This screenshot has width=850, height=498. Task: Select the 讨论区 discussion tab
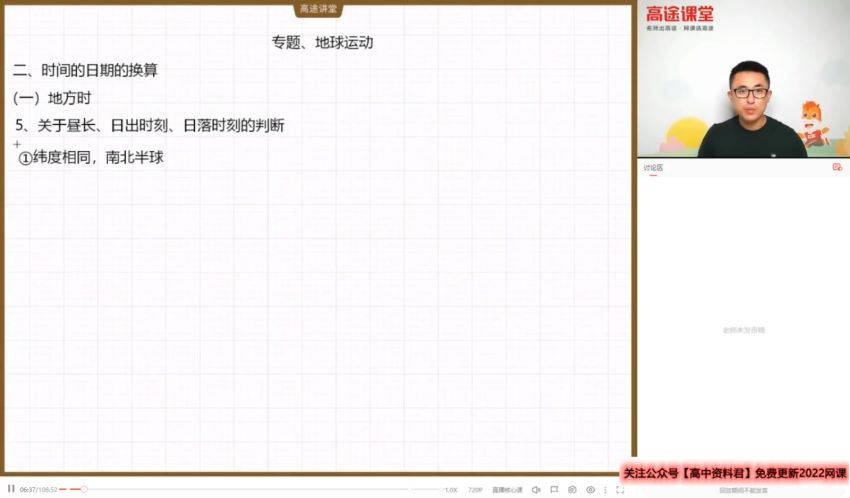(653, 168)
